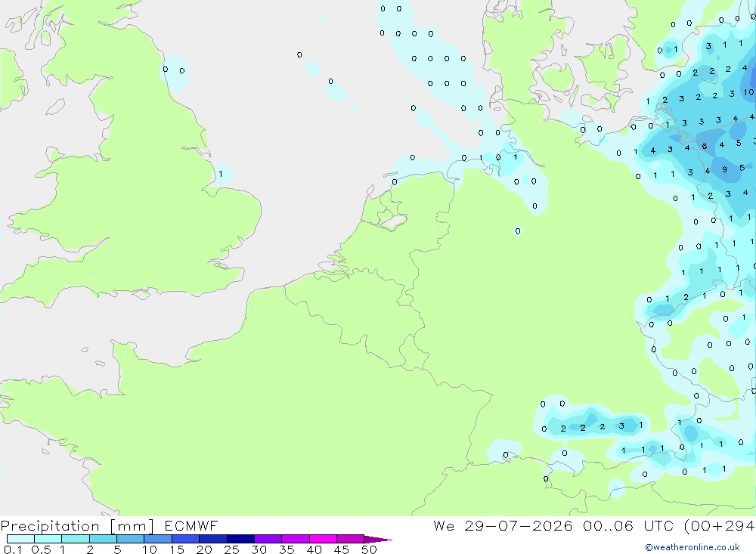
Task: Open the weatheronline.co.uk copyright link
Action: tap(692, 547)
